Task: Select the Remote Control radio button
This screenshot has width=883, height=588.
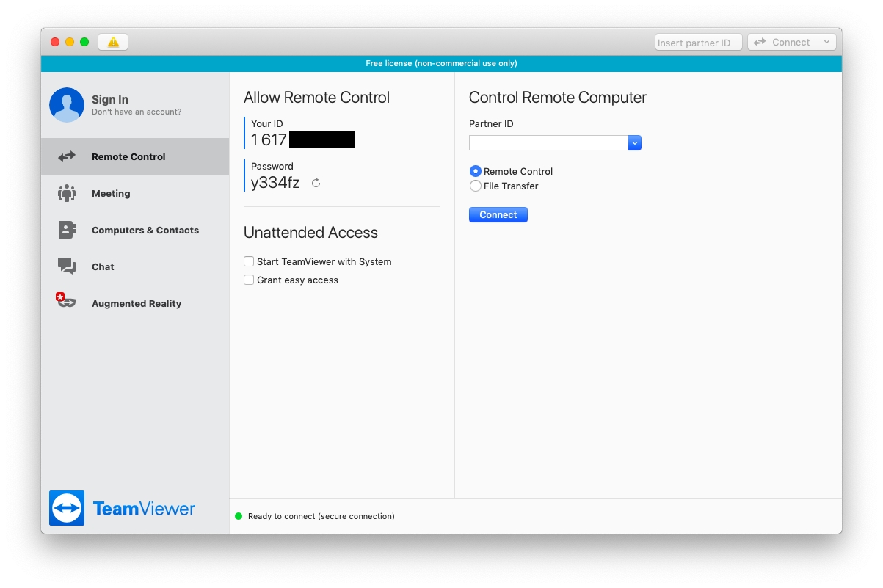Action: [x=475, y=171]
